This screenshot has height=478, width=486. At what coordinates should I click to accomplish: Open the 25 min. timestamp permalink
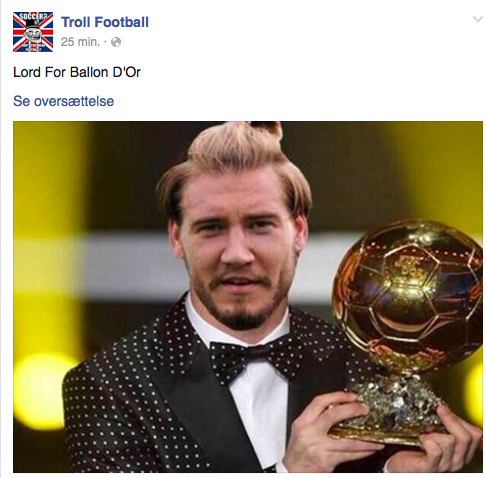click(x=80, y=42)
